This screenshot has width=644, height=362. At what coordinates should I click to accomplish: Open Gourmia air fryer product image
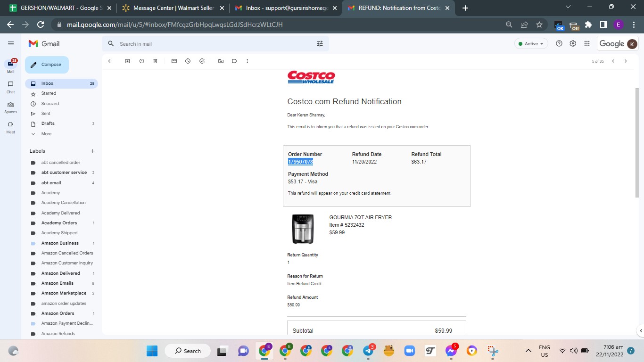(303, 229)
